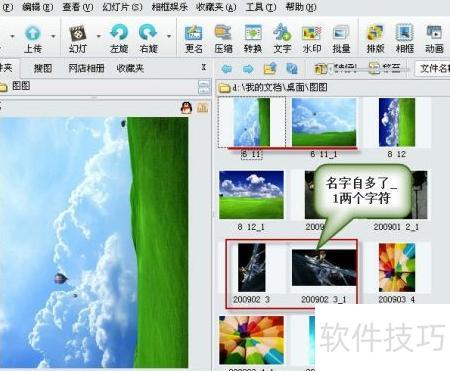Open the 相框娱乐 menu
Viewport: 450px width, 371px height.
169,7
